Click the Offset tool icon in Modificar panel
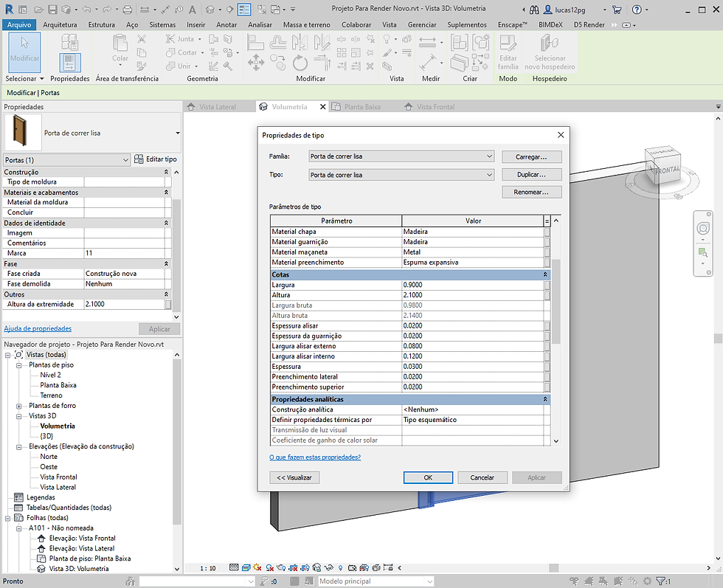Viewport: 723px width, 588px height. [x=278, y=43]
